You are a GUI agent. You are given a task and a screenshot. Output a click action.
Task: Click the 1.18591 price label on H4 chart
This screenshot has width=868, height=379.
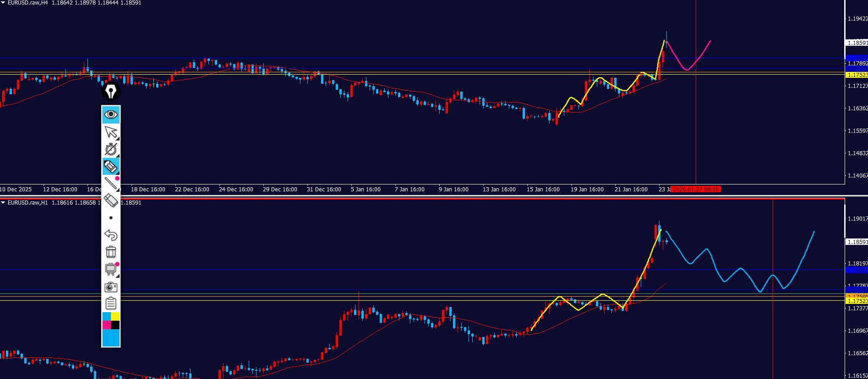tap(856, 43)
